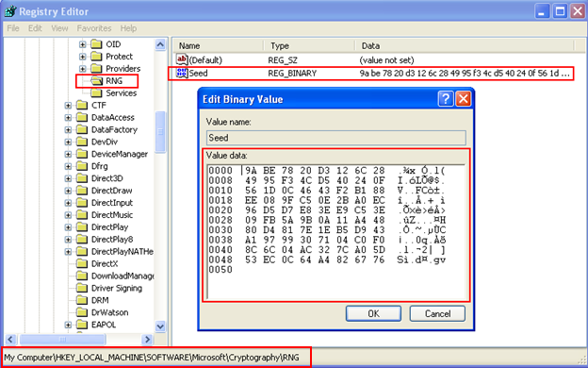
Task: Click the tree scroll up arrow
Action: point(160,44)
